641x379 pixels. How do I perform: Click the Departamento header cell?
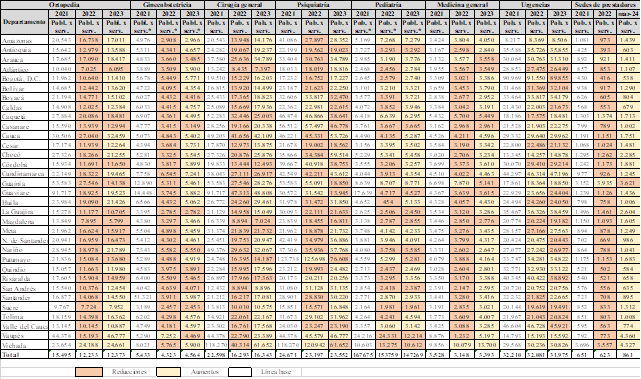[x=24, y=22]
